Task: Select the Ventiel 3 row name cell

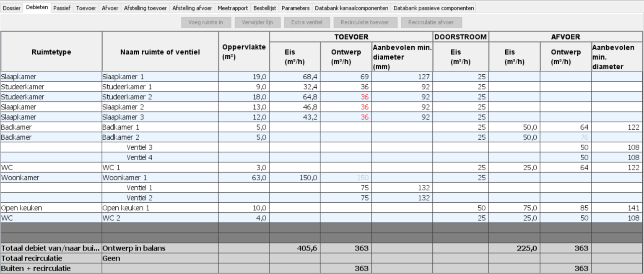Action: pyautogui.click(x=160, y=147)
